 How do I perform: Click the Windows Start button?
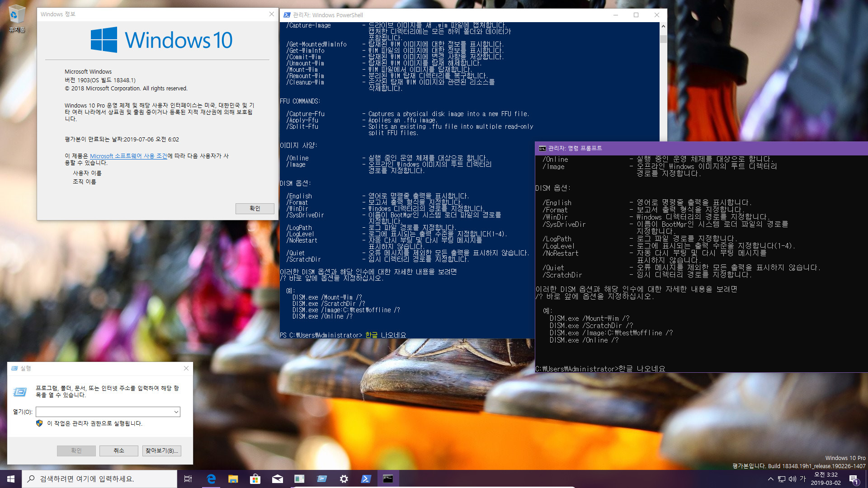click(11, 479)
